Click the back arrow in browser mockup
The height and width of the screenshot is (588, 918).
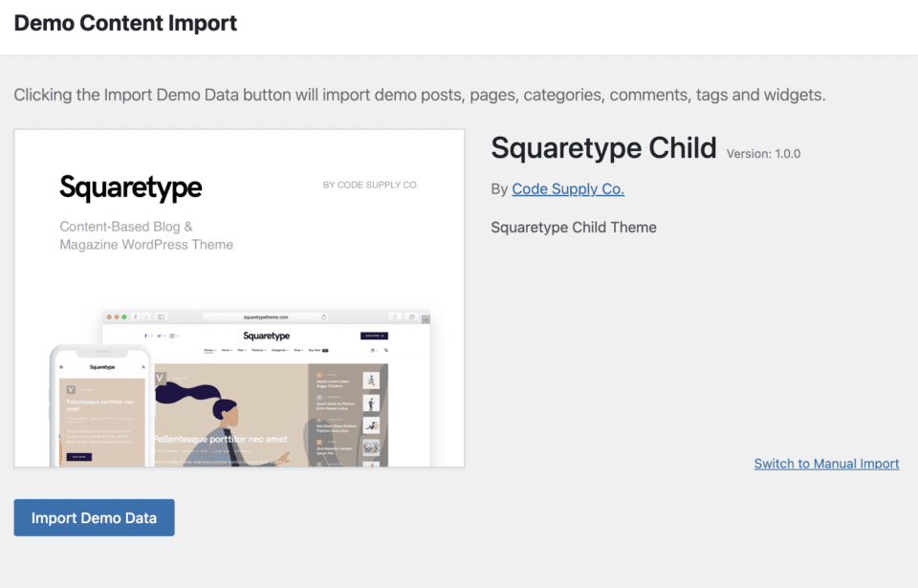(136, 316)
